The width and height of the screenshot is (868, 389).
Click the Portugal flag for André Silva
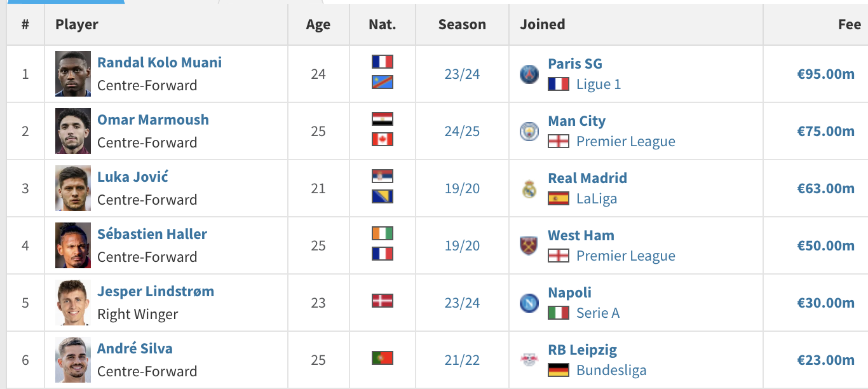(x=383, y=358)
